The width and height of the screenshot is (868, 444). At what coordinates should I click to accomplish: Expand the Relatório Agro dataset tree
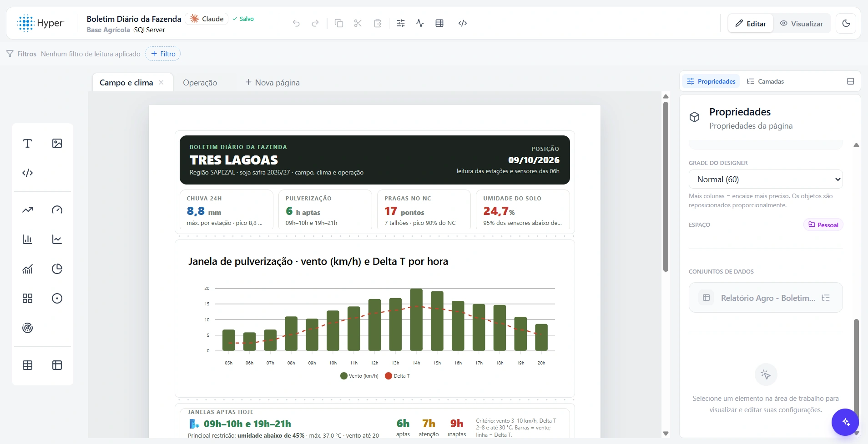[826, 298]
